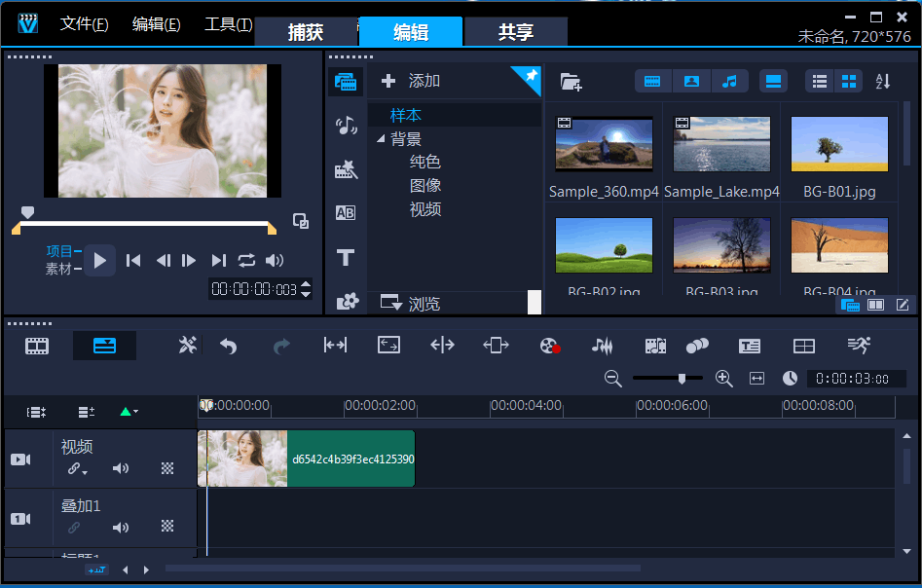Toggle show videos filter in library
922x588 pixels.
coord(652,82)
